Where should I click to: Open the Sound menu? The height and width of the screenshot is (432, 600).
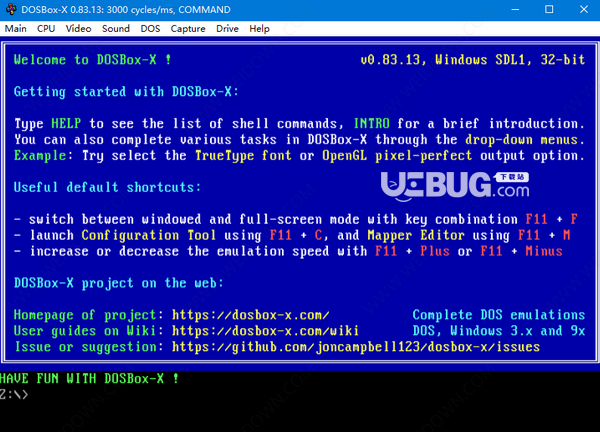[116, 29]
